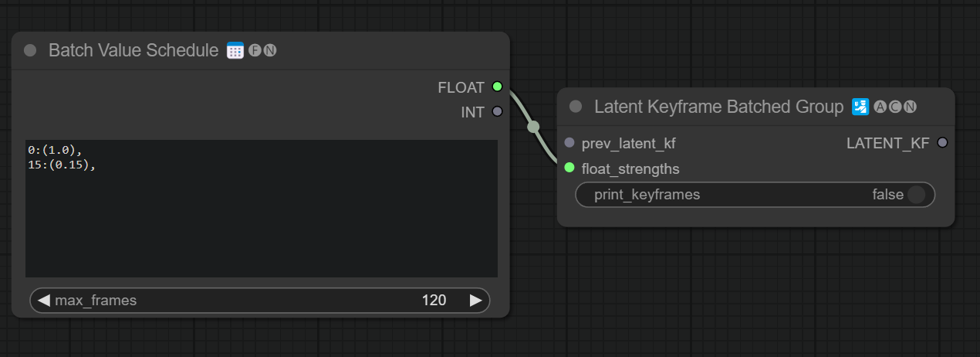Click the N badge on Batch Value Schedule
This screenshot has height=357, width=980.
pos(269,51)
